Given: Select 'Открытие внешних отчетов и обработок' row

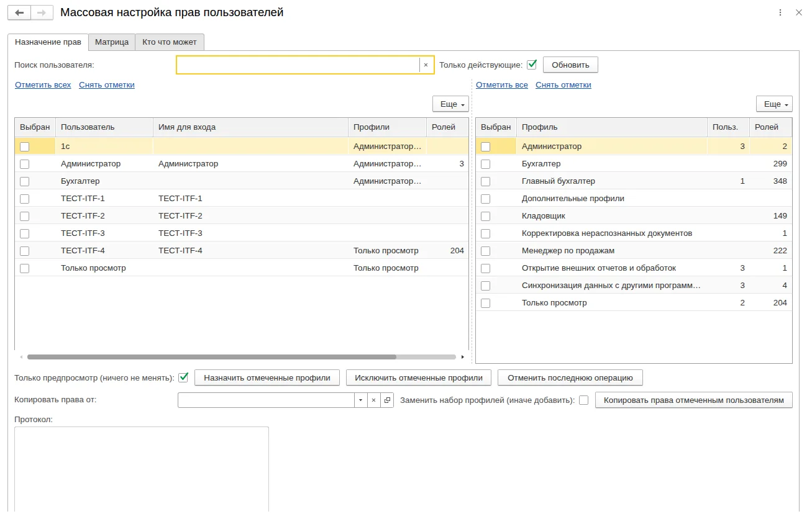Looking at the screenshot, I should tap(634, 268).
